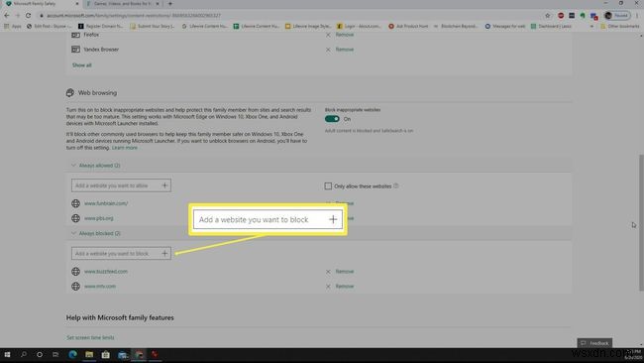Open the Learn more link
This screenshot has width=644, height=363.
coord(125,148)
